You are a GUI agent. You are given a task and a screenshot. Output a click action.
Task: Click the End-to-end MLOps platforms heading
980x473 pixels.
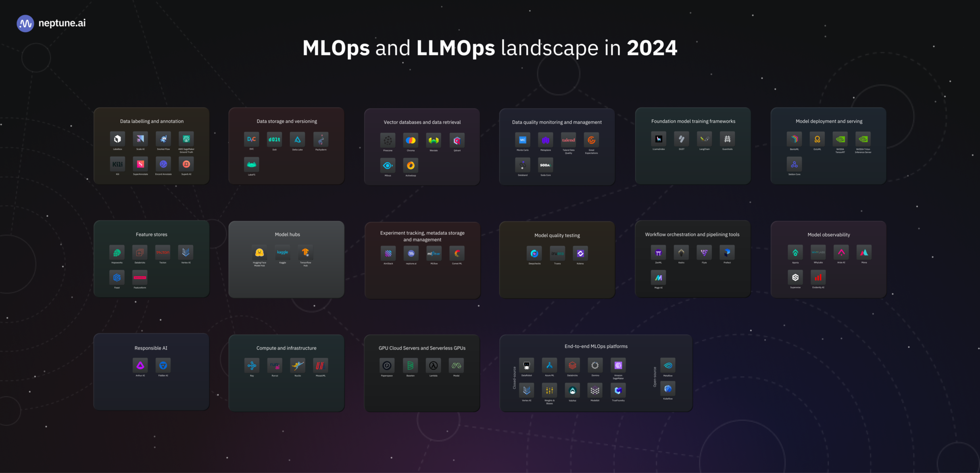[x=596, y=346]
